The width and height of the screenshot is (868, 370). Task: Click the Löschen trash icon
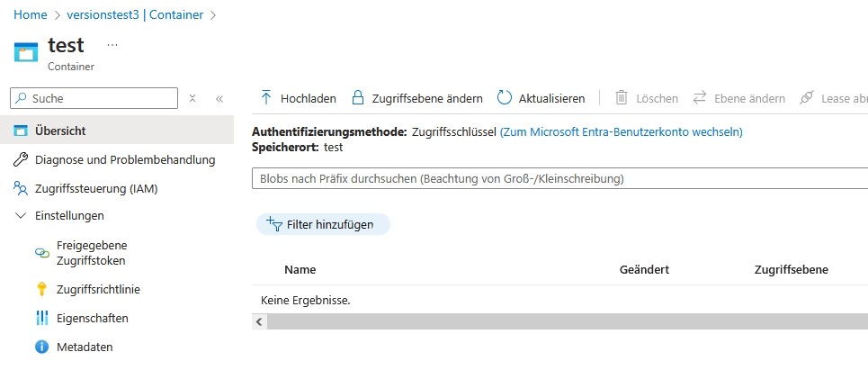coord(621,98)
